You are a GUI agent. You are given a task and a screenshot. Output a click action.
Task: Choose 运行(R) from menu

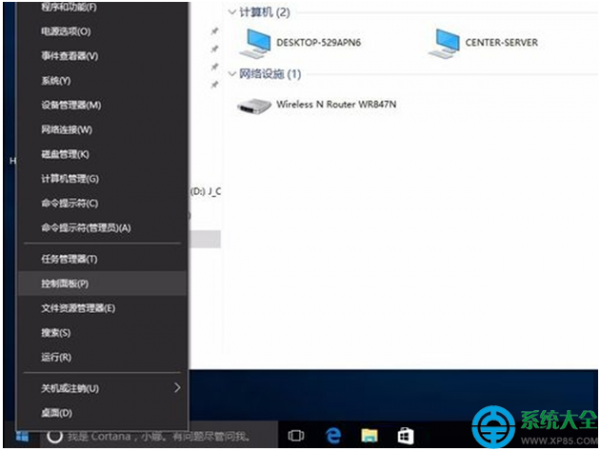[103, 357]
